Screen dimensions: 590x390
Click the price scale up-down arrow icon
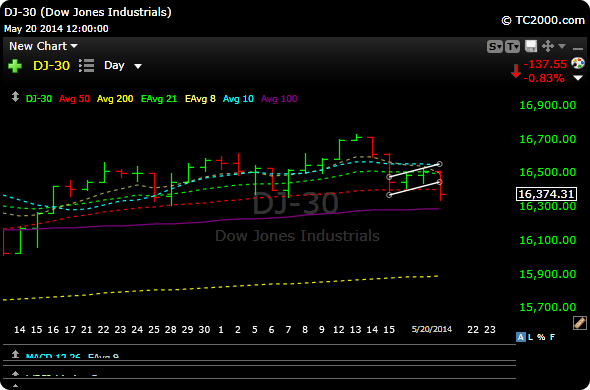coord(15,97)
